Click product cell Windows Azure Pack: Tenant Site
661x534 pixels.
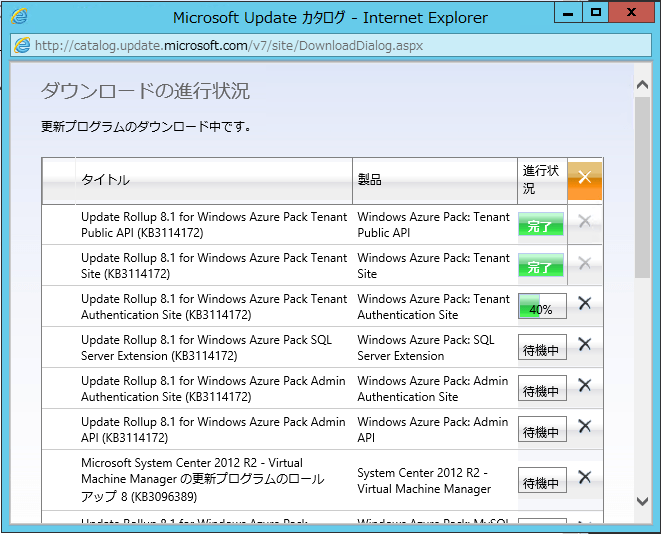[434, 266]
